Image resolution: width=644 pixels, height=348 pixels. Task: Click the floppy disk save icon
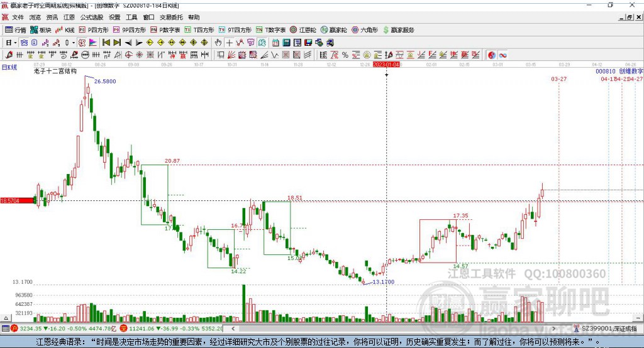[308, 43]
